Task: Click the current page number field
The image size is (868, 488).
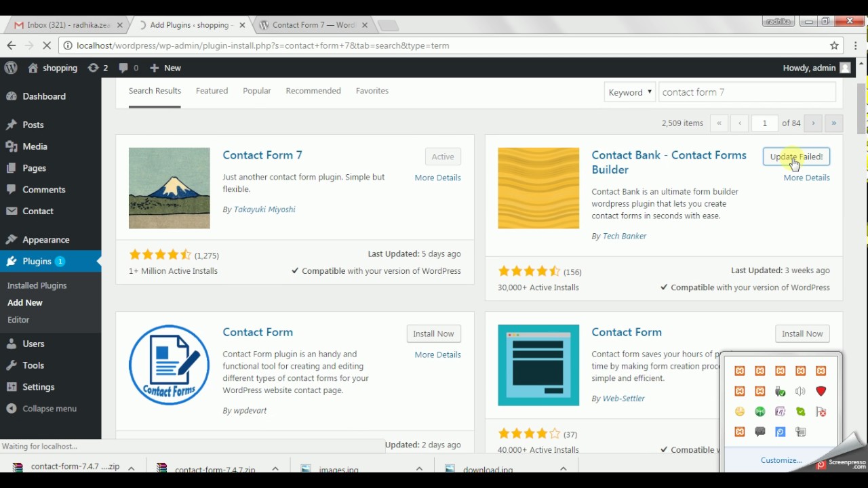Action: pyautogui.click(x=765, y=123)
